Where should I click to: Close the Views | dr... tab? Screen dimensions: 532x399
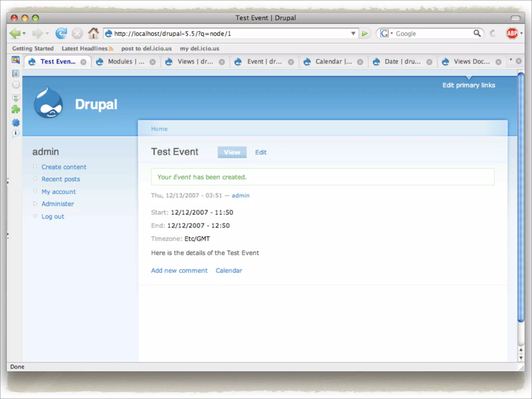point(222,62)
